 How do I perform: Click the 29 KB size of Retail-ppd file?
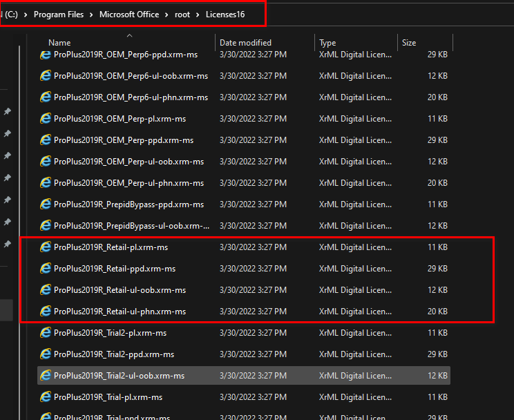[x=437, y=269]
